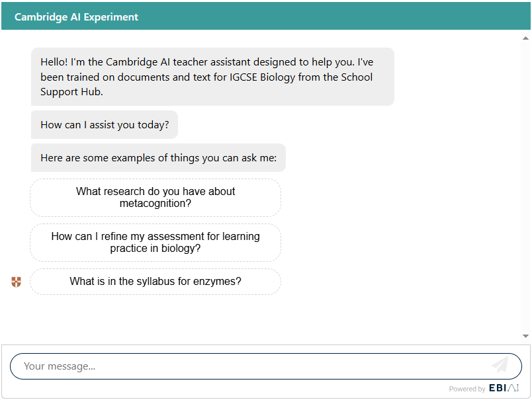Screen dimensions: 532x402
Task: Click the 'How can I assist you today?' message
Action: click(x=105, y=125)
